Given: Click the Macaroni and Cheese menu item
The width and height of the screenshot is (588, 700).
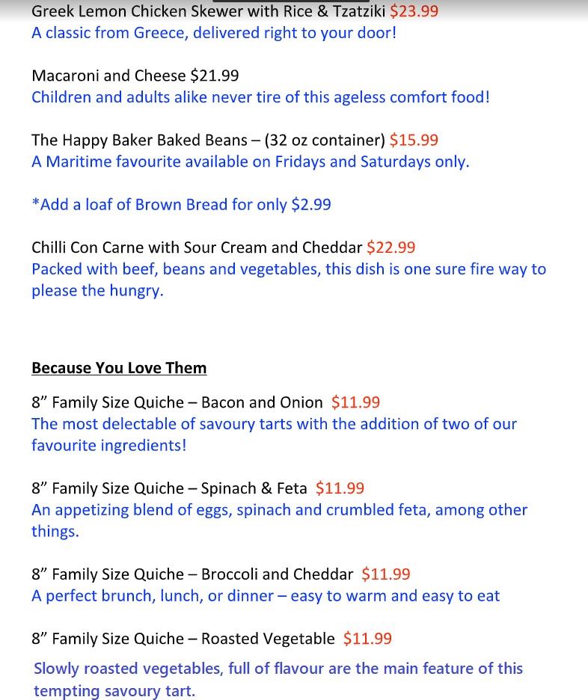Looking at the screenshot, I should 108,76.
